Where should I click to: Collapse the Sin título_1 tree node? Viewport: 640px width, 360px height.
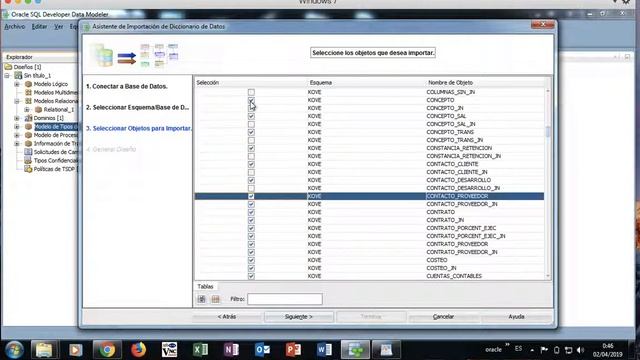7,76
